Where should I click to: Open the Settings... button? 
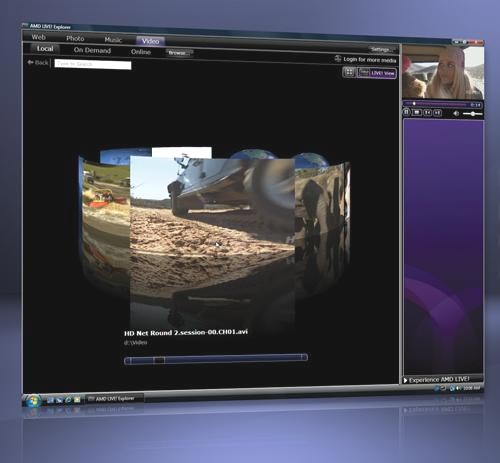tap(382, 49)
